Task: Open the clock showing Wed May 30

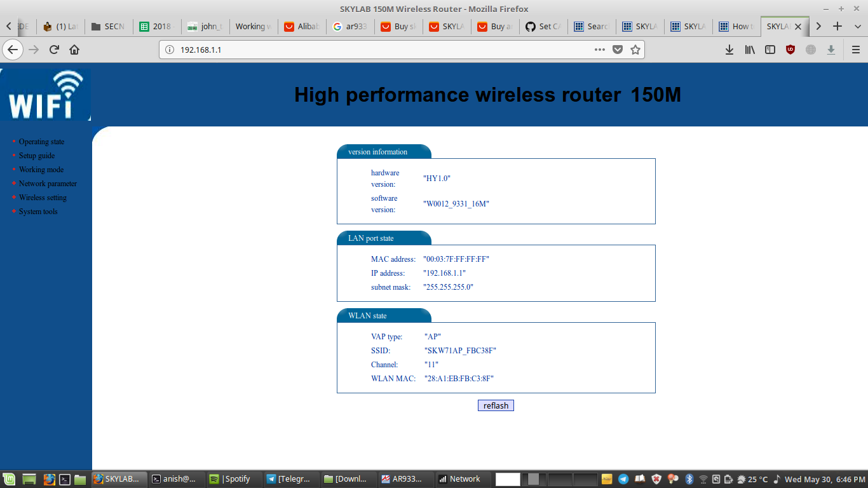Action: click(825, 479)
